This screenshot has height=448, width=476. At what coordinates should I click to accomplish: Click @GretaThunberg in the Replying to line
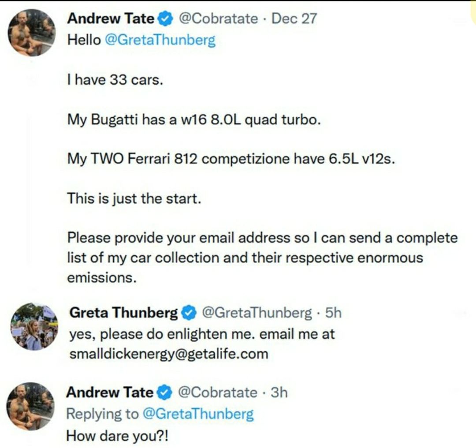[x=198, y=414]
